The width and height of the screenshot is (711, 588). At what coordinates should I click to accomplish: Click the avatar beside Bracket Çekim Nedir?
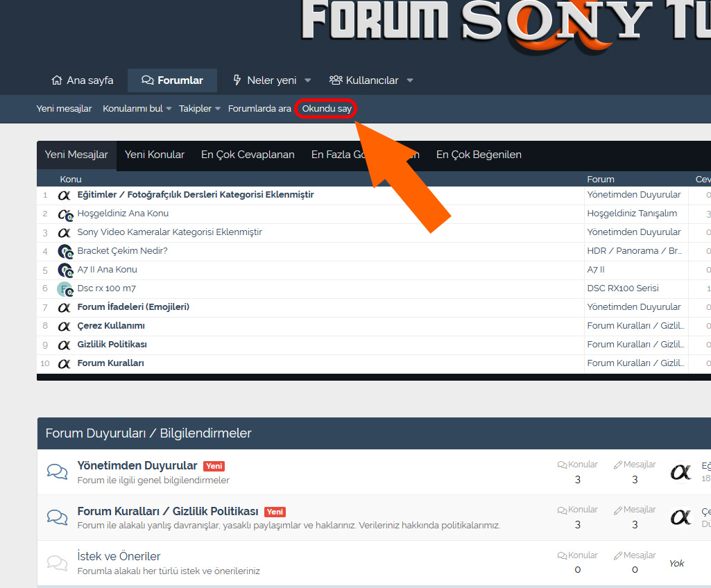point(65,252)
